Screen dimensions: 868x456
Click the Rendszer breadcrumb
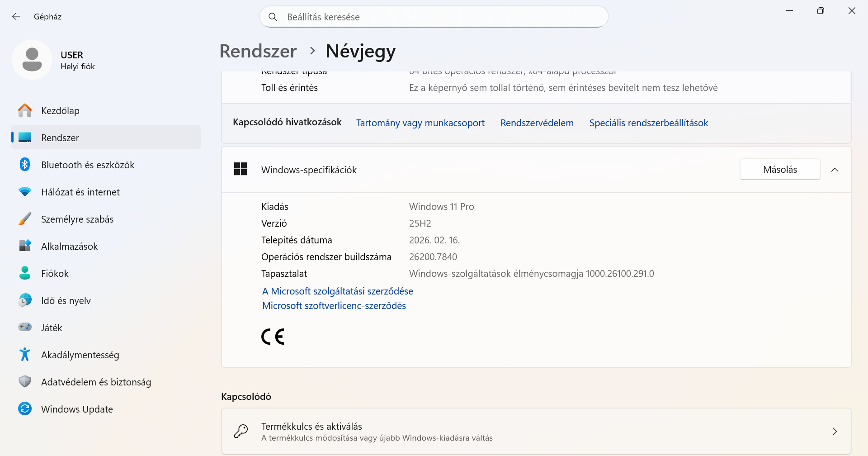tap(258, 51)
